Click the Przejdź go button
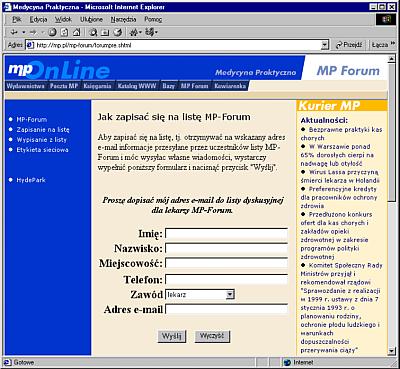400x369 pixels. pos(349,45)
